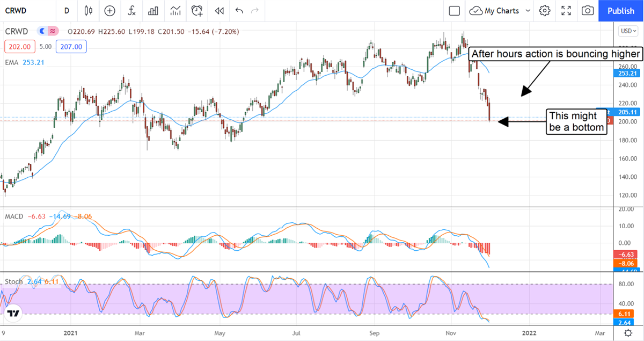Click the red 202.00 sell button
The width and height of the screenshot is (644, 341).
(20, 47)
